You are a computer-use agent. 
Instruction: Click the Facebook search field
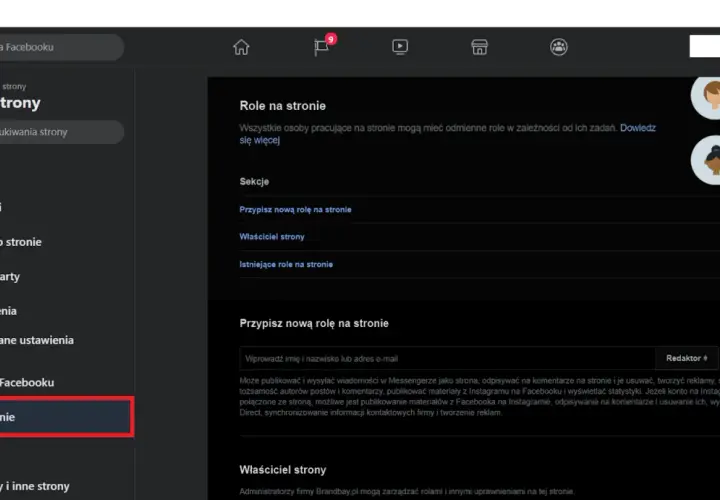pos(61,47)
